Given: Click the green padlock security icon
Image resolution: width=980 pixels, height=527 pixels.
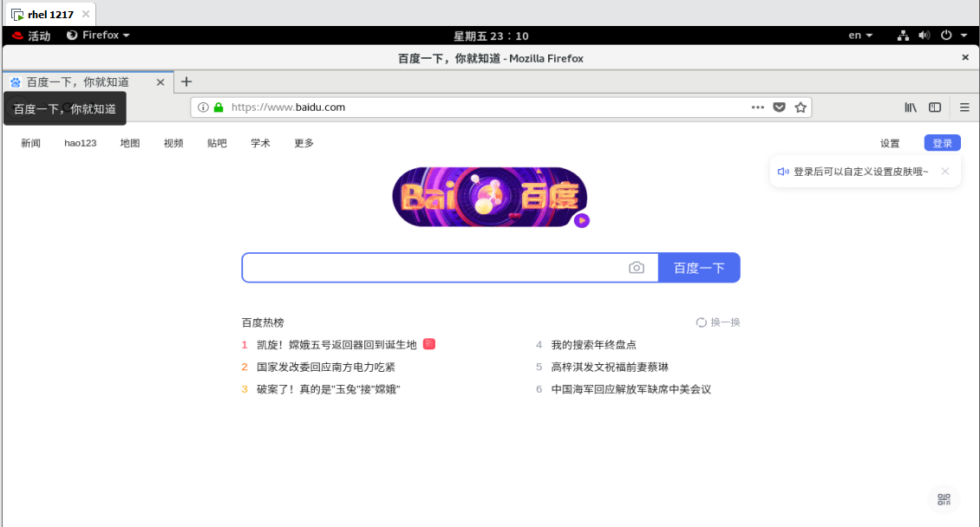Looking at the screenshot, I should tap(219, 107).
